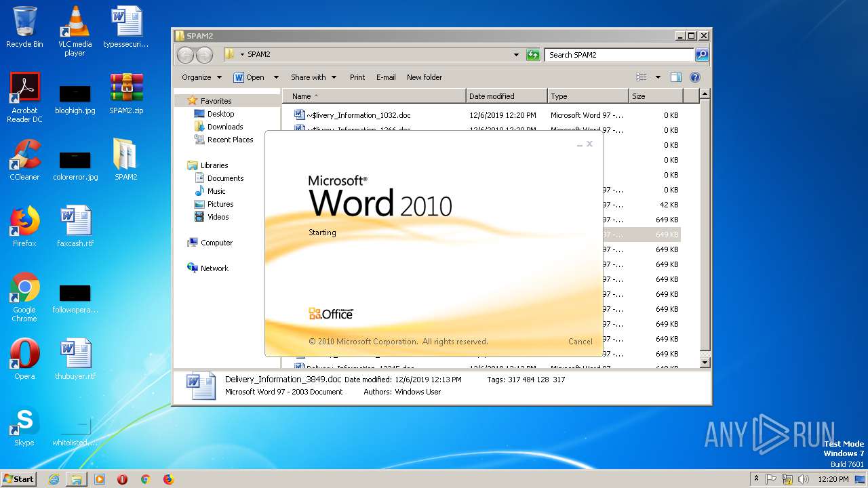Open Explorer help question mark icon
The width and height of the screenshot is (868, 488).
coord(694,77)
